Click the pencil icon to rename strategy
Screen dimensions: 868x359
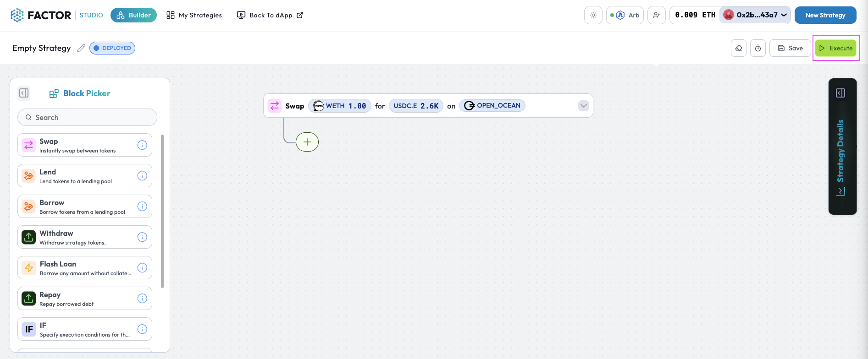(x=81, y=48)
